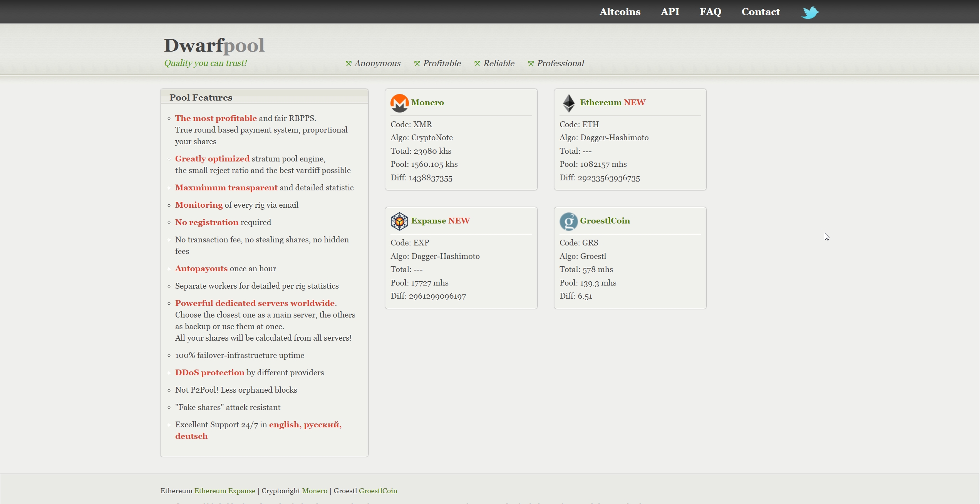Navigate to the Contact page
Screen dimensions: 980x504
point(761,12)
